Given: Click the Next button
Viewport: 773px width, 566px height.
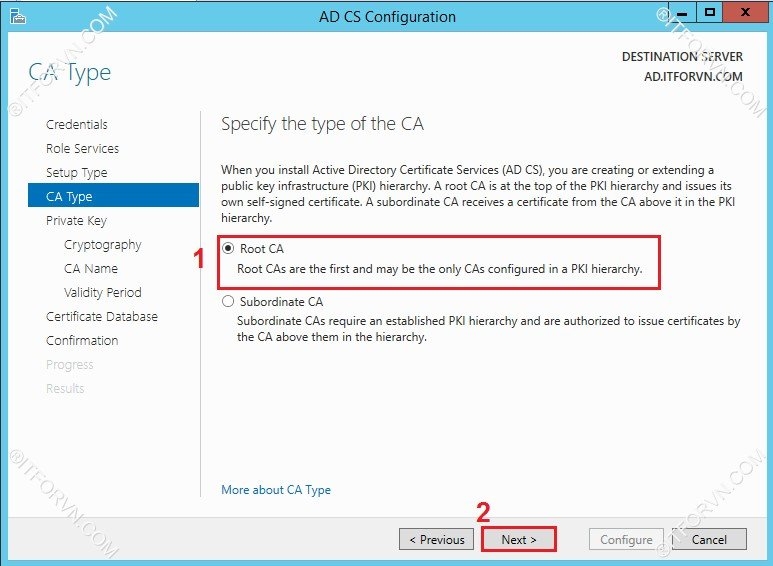Looking at the screenshot, I should tap(519, 540).
